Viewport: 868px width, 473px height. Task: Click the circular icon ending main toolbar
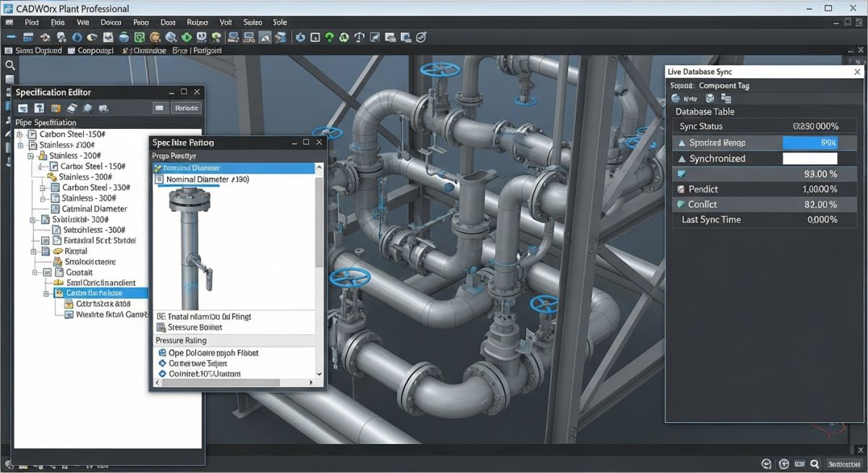420,37
